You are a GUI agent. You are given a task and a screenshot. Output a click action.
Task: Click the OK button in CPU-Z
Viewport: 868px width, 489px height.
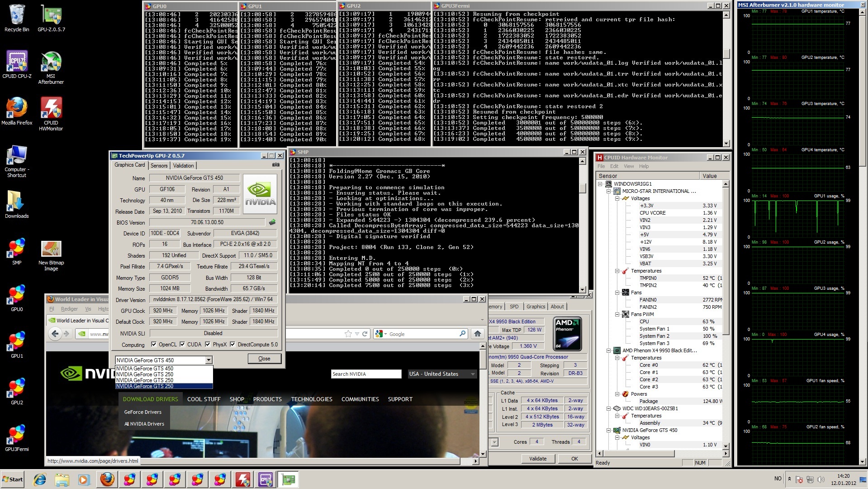(574, 459)
